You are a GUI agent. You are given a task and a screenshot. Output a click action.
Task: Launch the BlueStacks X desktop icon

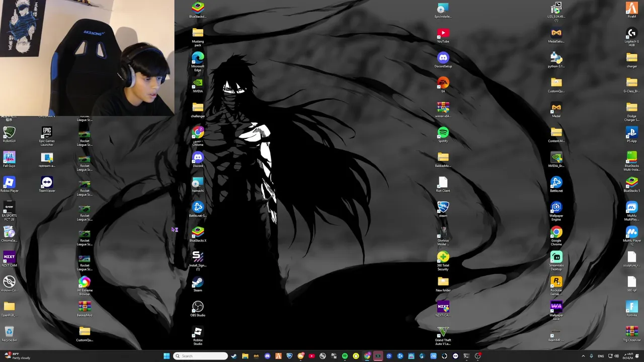[198, 234]
